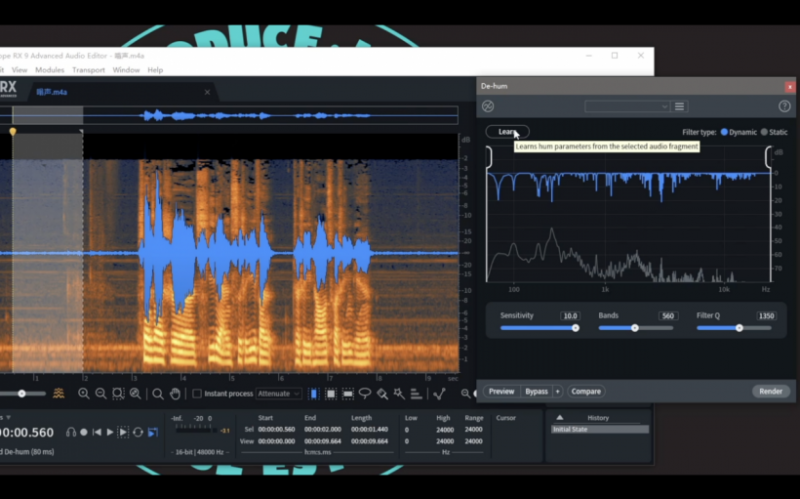
Task: Click the yellow playhead marker
Action: [13, 132]
